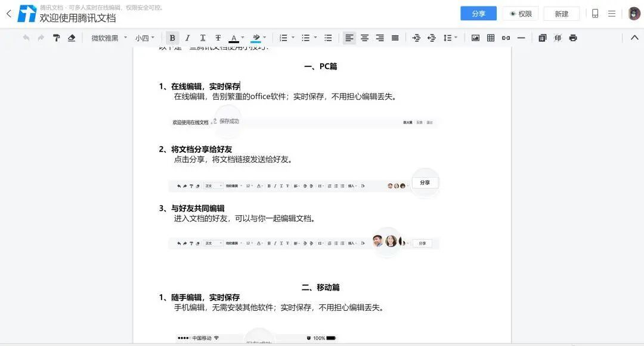Click the 新建 new document button
Viewport: 644px width, 346px height.
click(562, 14)
